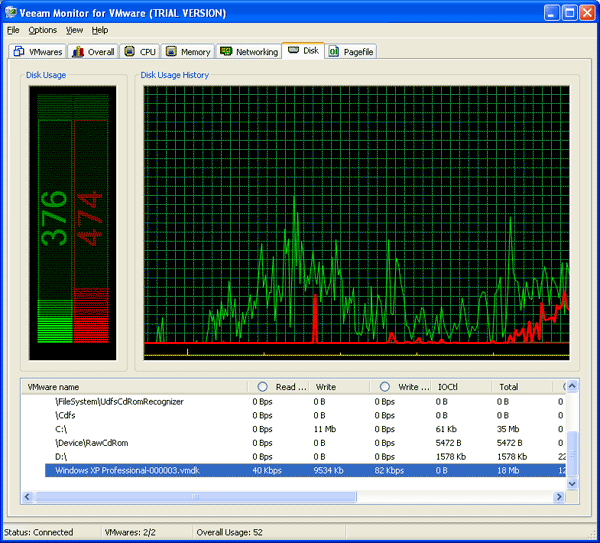Click the 82 Kbps write speed value
Image resolution: width=600 pixels, height=543 pixels.
point(389,471)
